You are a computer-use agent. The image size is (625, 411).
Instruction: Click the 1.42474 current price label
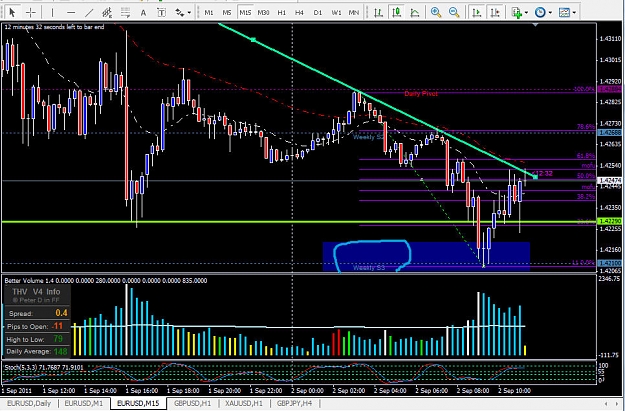tap(610, 180)
